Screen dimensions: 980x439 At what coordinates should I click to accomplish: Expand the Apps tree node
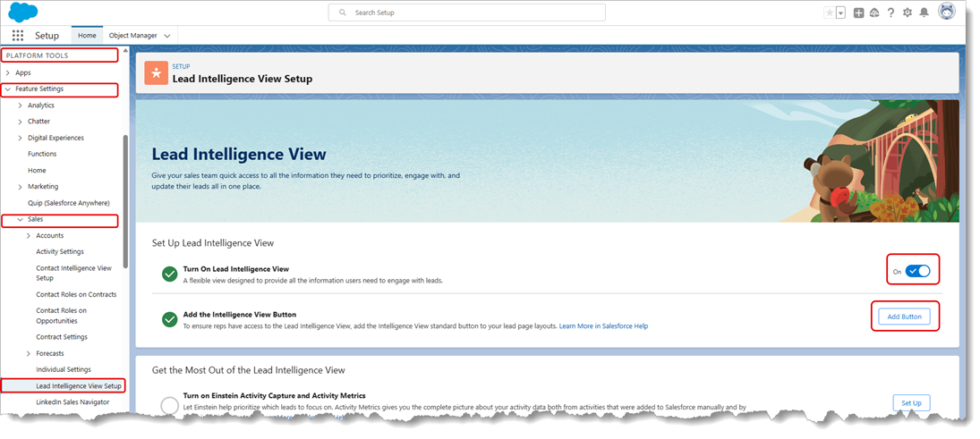click(7, 73)
